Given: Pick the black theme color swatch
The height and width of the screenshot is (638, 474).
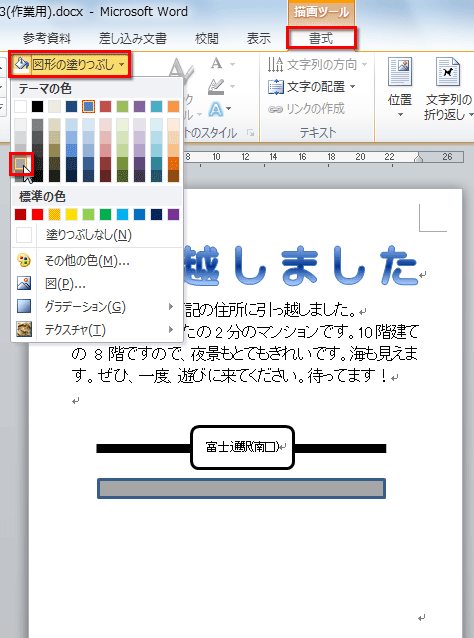Looking at the screenshot, I should click(x=37, y=107).
